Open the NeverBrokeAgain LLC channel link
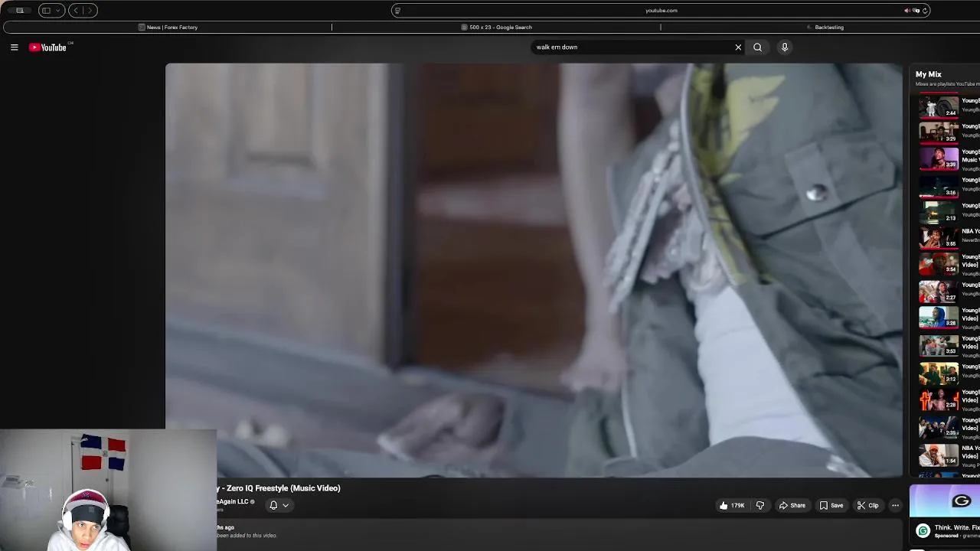Screen dimensions: 980x551 point(234,502)
